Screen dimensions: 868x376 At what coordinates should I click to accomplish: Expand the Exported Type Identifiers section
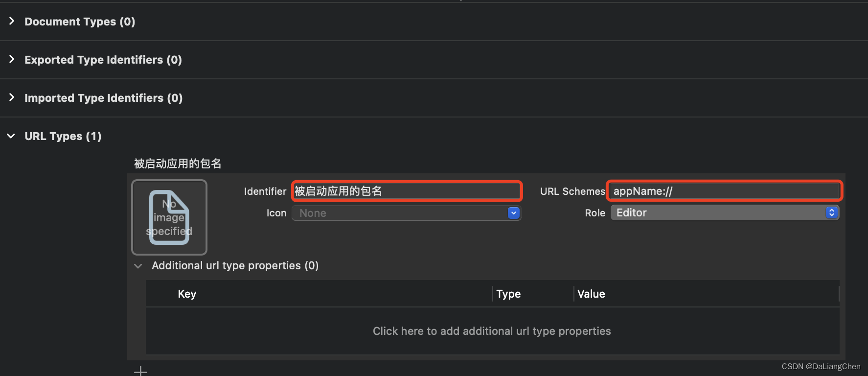click(11, 59)
